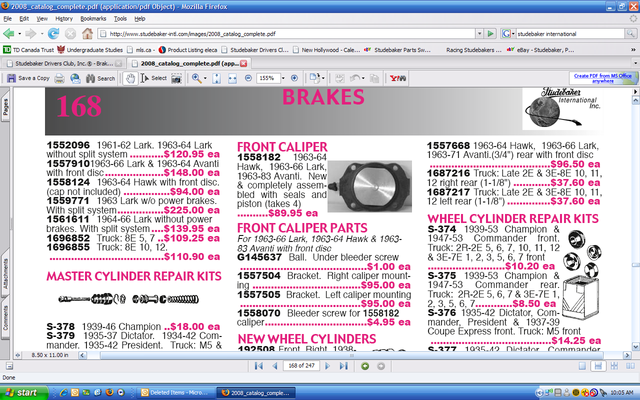
Task: Switch to continuous page layout
Action: (598, 366)
